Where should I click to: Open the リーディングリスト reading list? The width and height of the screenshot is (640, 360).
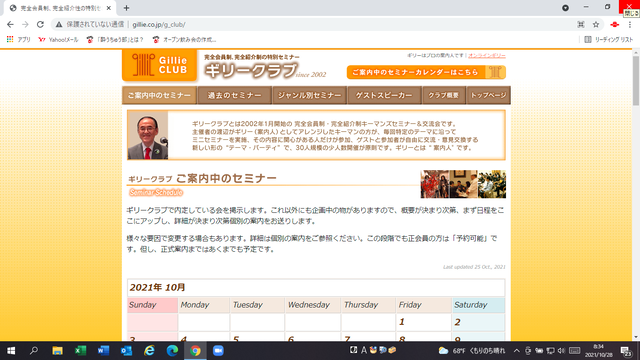click(609, 40)
